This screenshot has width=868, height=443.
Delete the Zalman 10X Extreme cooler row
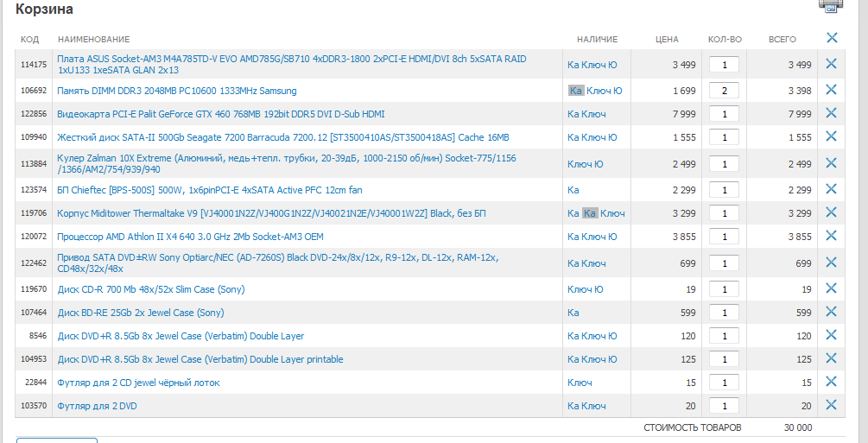click(x=831, y=163)
